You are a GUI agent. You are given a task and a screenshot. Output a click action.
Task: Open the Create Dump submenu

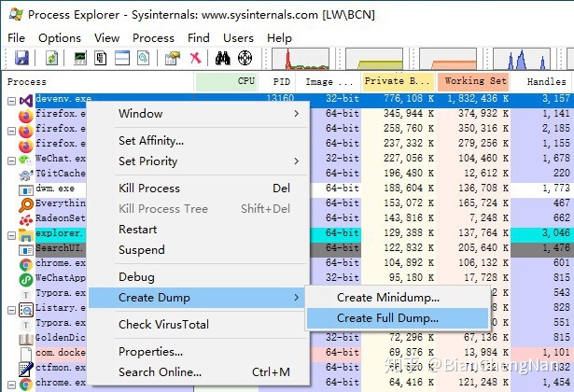[x=198, y=298]
